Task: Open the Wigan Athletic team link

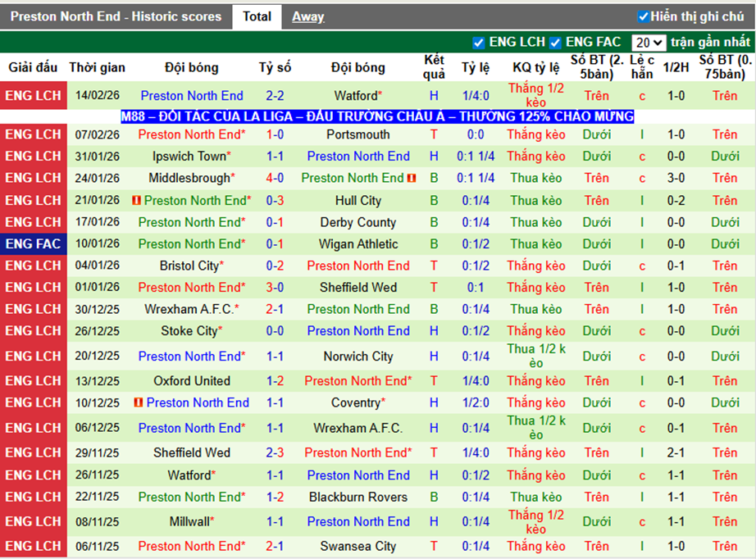Action: point(358,243)
